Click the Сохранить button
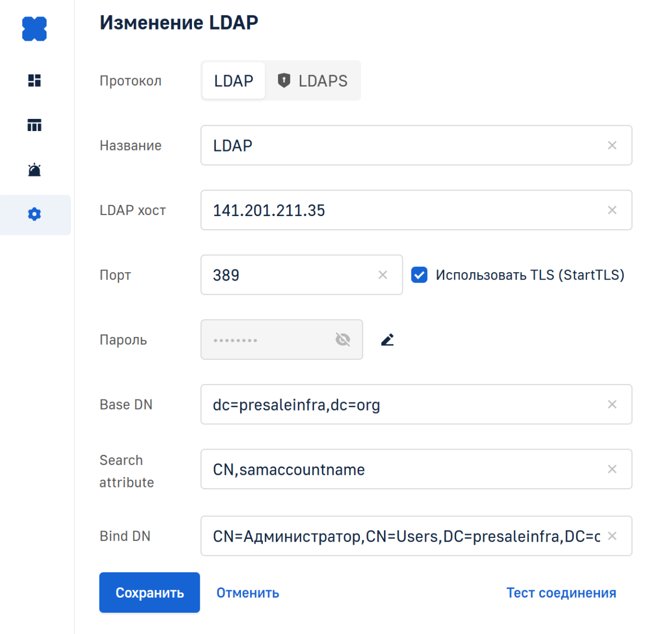This screenshot has width=672, height=634. (150, 593)
